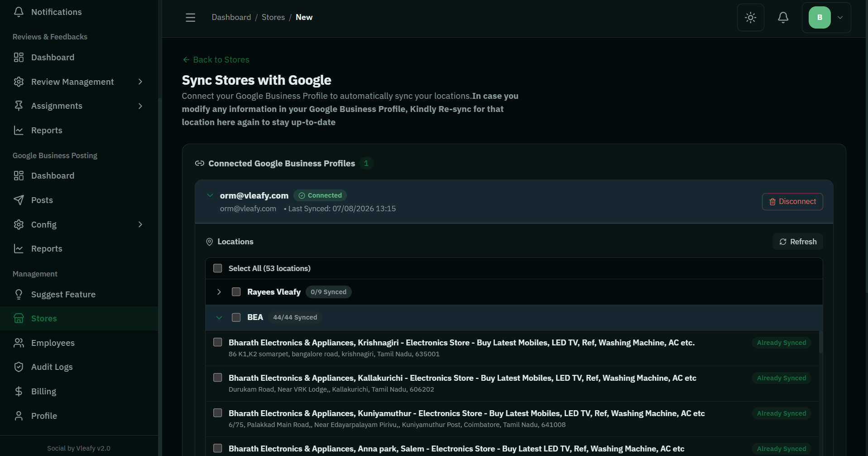Click the connected profiles count badge

point(366,163)
